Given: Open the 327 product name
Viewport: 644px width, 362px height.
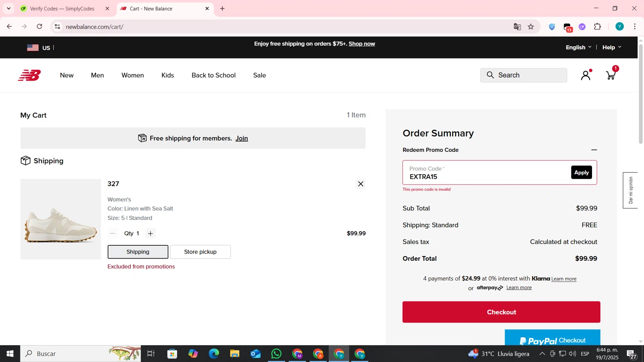Looking at the screenshot, I should (x=113, y=184).
